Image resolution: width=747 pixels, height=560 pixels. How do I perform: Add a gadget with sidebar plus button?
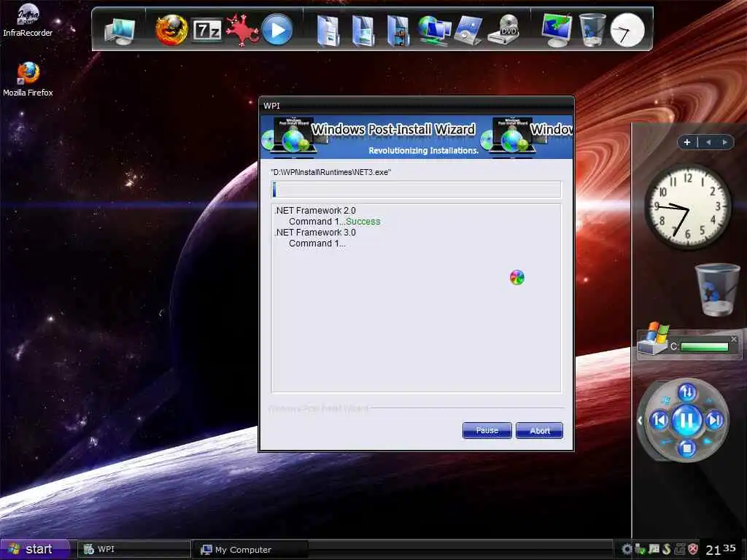click(687, 142)
